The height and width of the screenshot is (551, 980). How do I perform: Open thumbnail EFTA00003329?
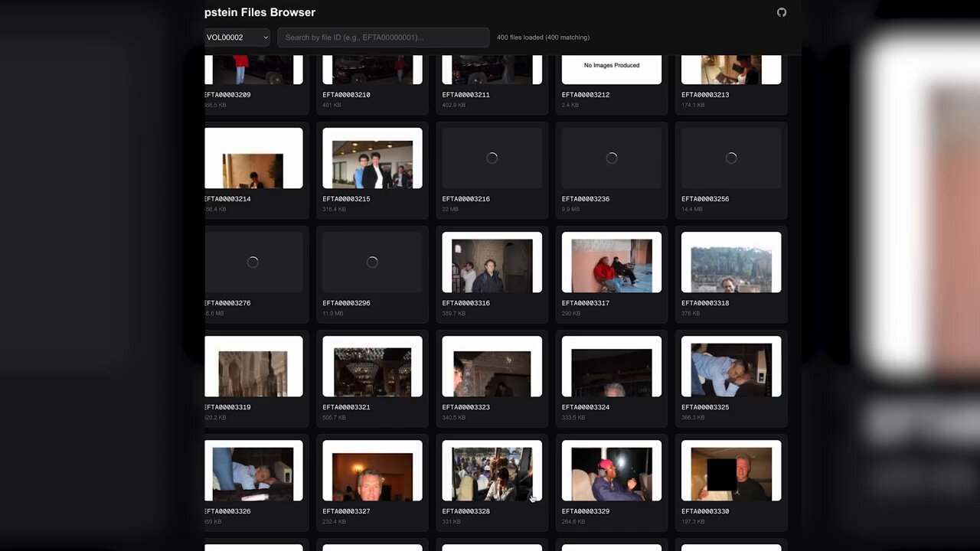point(612,470)
